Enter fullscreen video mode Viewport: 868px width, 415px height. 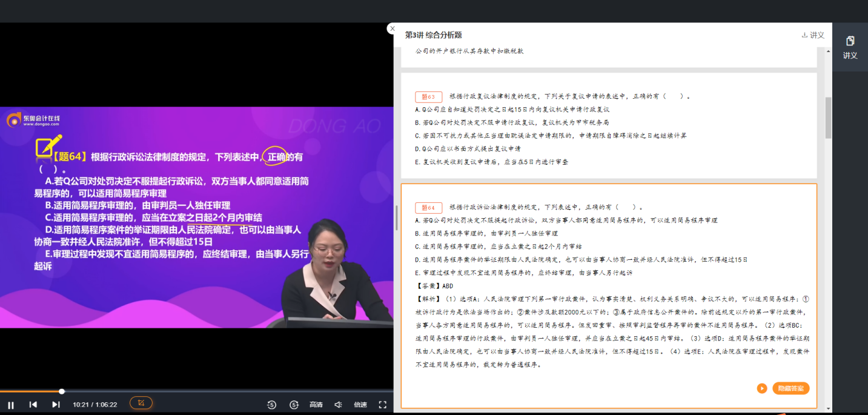[x=382, y=404]
